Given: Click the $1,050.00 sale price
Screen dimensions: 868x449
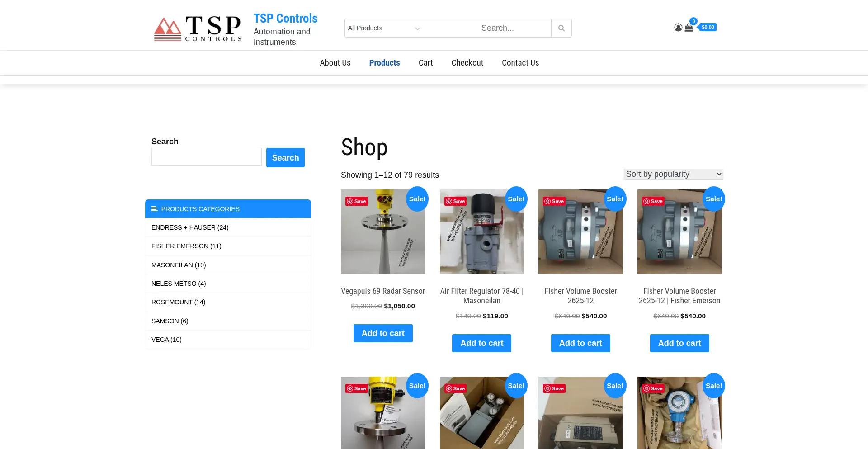Looking at the screenshot, I should [x=400, y=306].
